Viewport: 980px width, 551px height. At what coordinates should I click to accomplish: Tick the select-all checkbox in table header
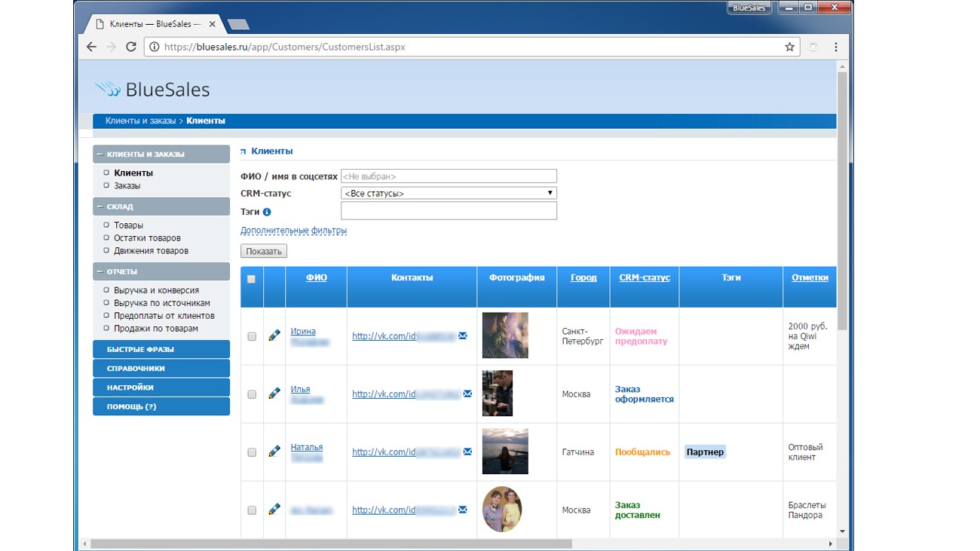point(252,279)
